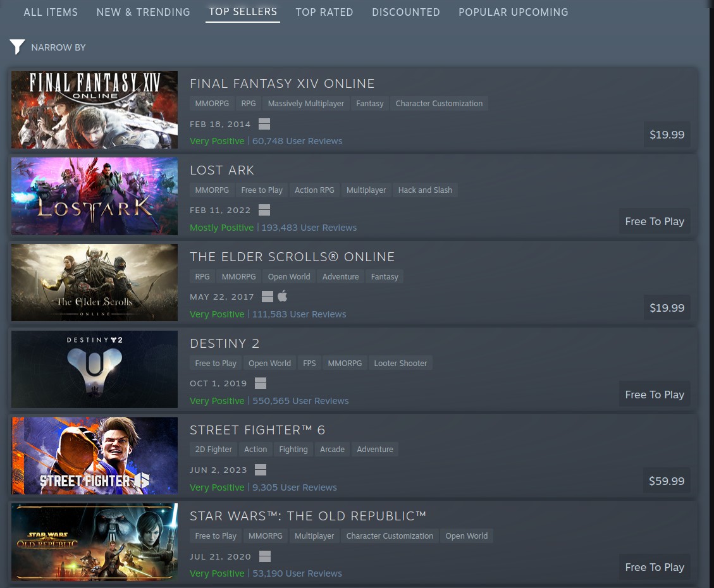Click the Street Fighter 6 title
Viewport: 714px width, 588px height.
[x=257, y=430]
